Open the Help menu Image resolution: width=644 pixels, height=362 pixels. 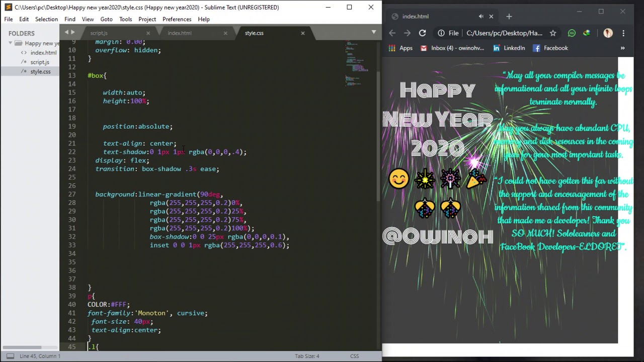pos(204,19)
